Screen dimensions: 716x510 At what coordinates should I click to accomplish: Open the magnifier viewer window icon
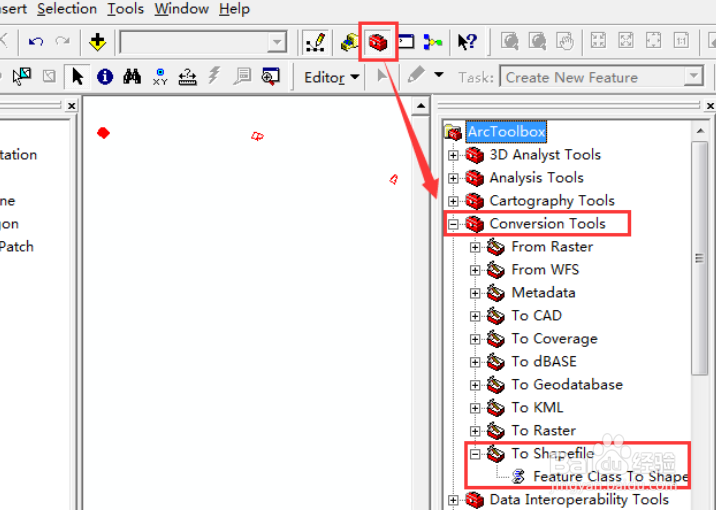click(270, 76)
